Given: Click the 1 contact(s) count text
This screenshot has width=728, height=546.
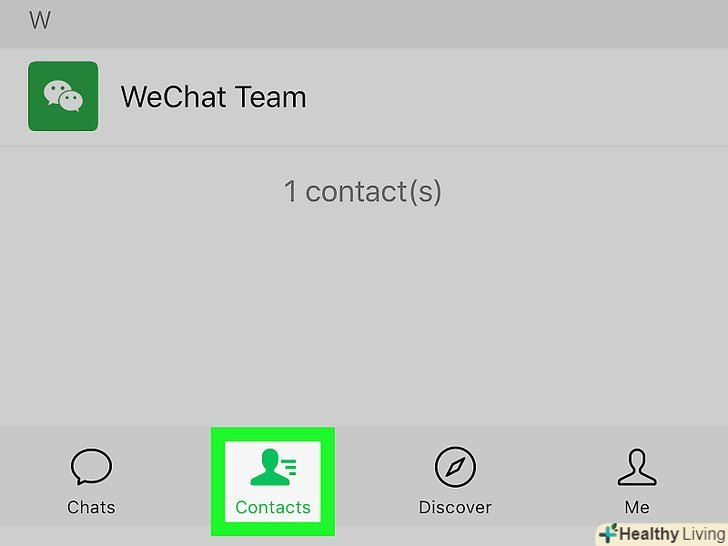Looking at the screenshot, I should pyautogui.click(x=363, y=191).
